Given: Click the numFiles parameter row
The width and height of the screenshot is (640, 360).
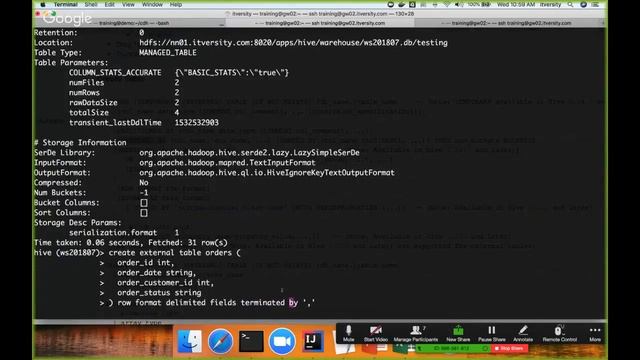Looking at the screenshot, I should pos(124,82).
